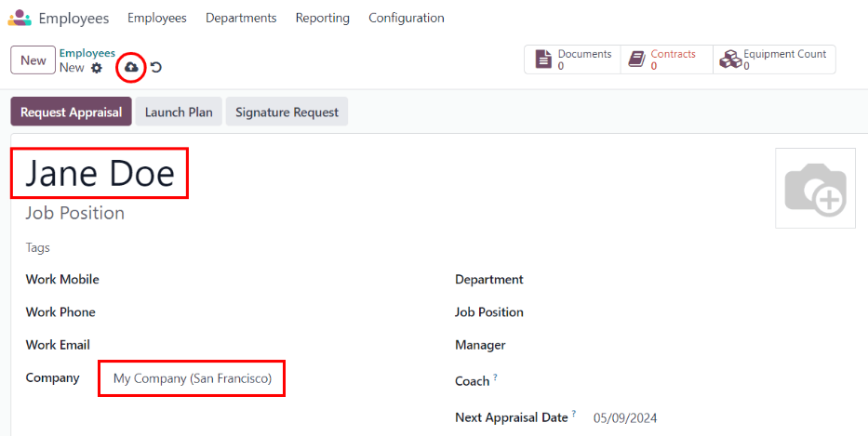
Task: Edit the Jane Doe name field
Action: tap(100, 173)
